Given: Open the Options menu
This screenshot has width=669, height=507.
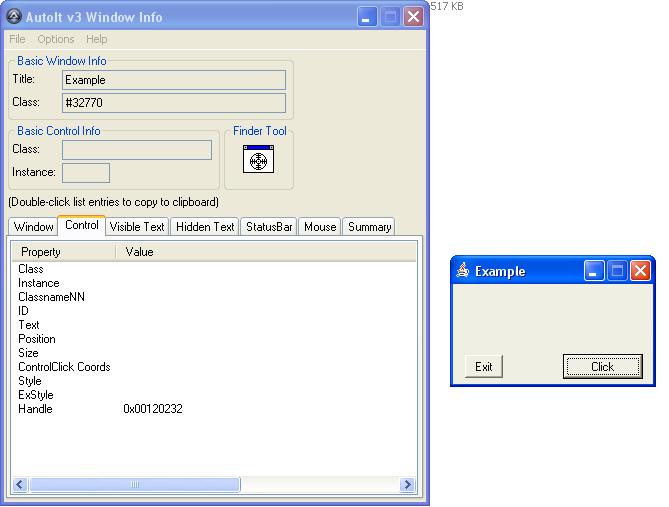Looking at the screenshot, I should coord(56,39).
